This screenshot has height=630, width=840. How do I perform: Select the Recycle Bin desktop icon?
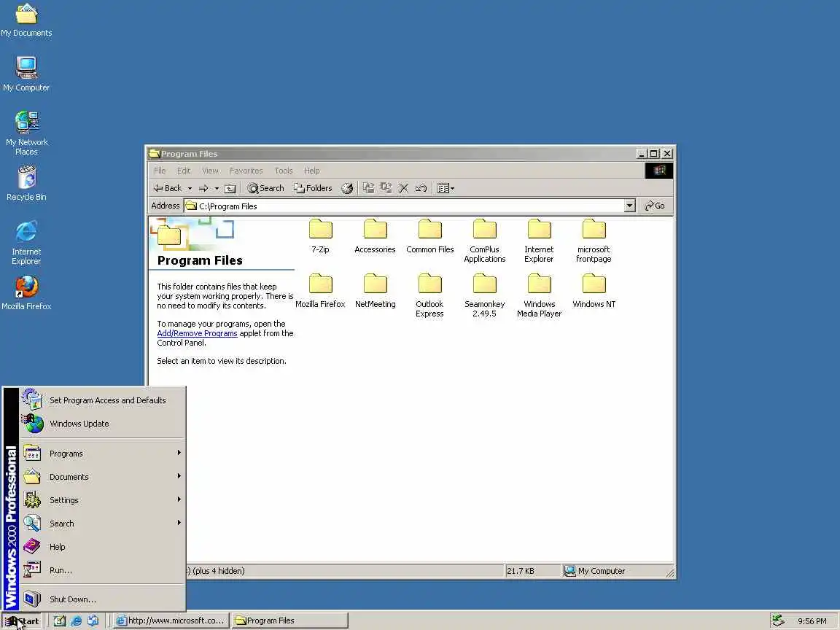(26, 184)
